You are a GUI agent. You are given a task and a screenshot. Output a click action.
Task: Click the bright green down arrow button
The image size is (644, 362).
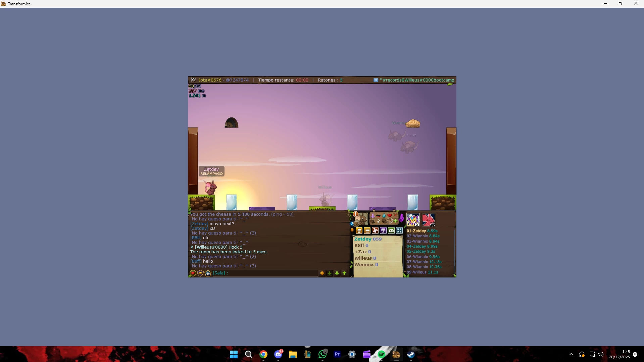[337, 273]
